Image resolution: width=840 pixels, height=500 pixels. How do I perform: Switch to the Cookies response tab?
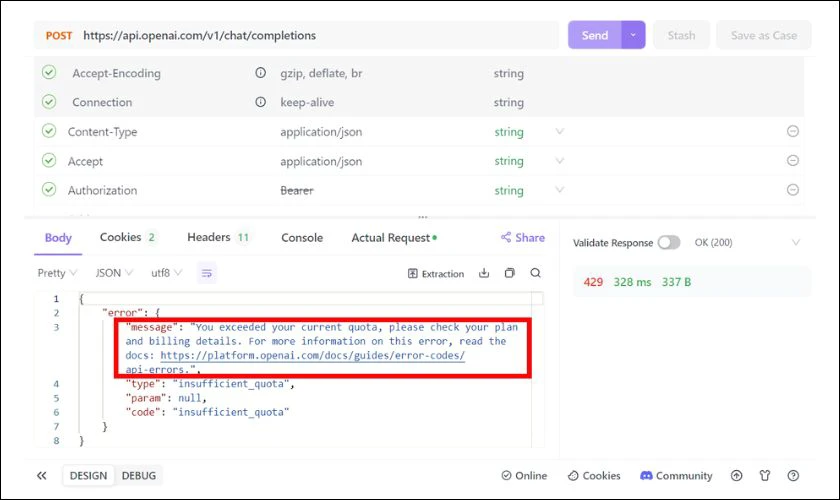click(x=128, y=237)
